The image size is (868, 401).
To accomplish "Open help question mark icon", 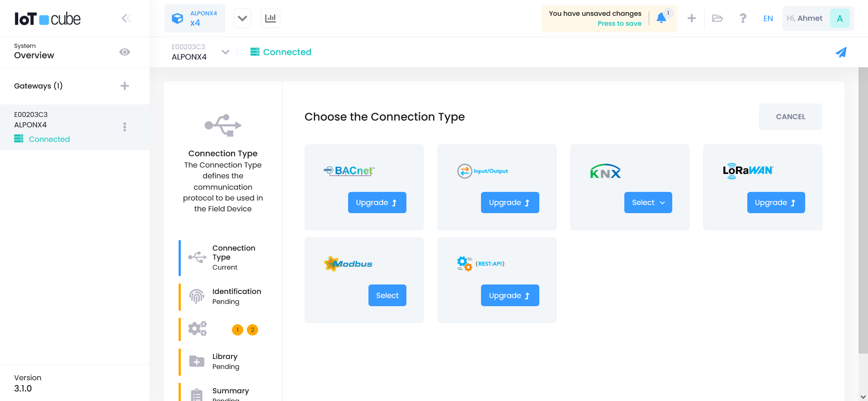I will coord(743,19).
